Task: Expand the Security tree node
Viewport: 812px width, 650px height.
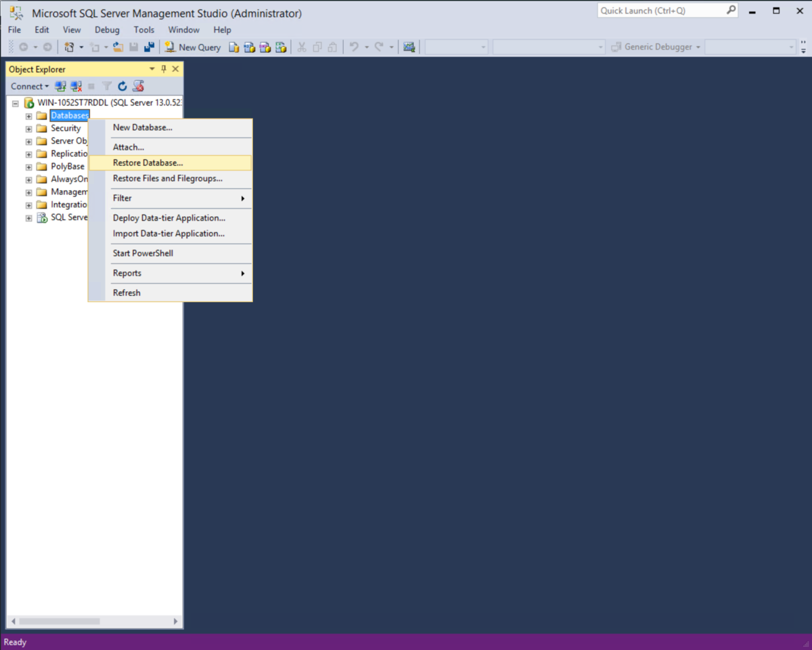Action: click(28, 129)
